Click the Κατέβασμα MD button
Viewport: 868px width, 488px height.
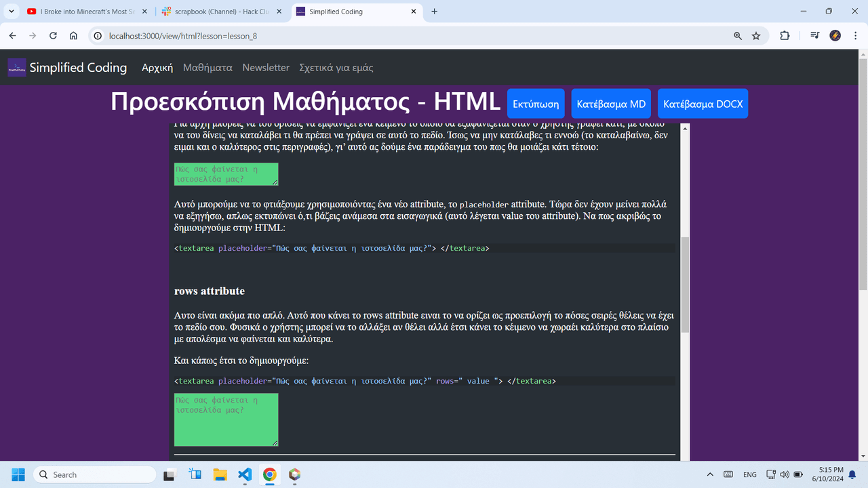pos(611,104)
